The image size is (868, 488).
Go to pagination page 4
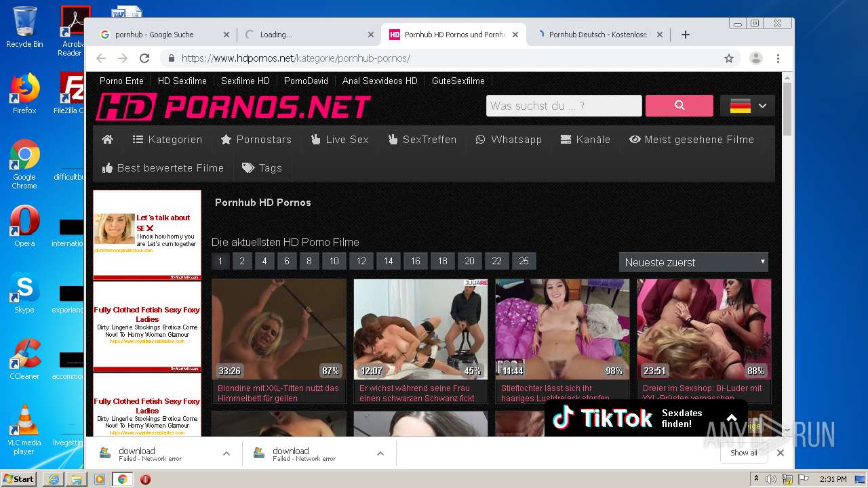(x=264, y=261)
